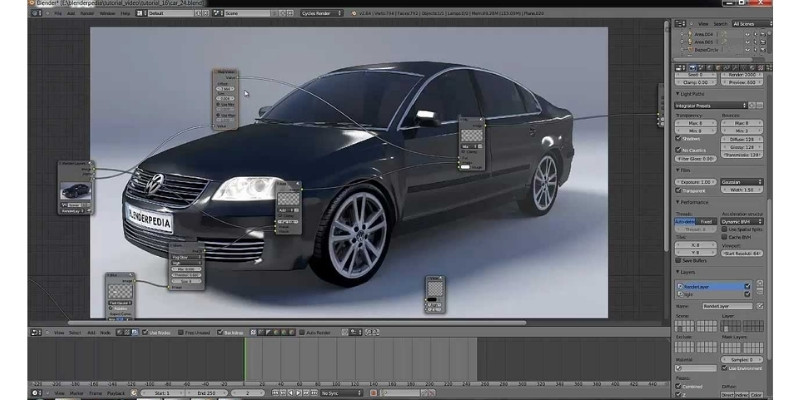This screenshot has width=800, height=400.
Task: Toggle selectability cursor icon for Area.004
Action: click(755, 34)
